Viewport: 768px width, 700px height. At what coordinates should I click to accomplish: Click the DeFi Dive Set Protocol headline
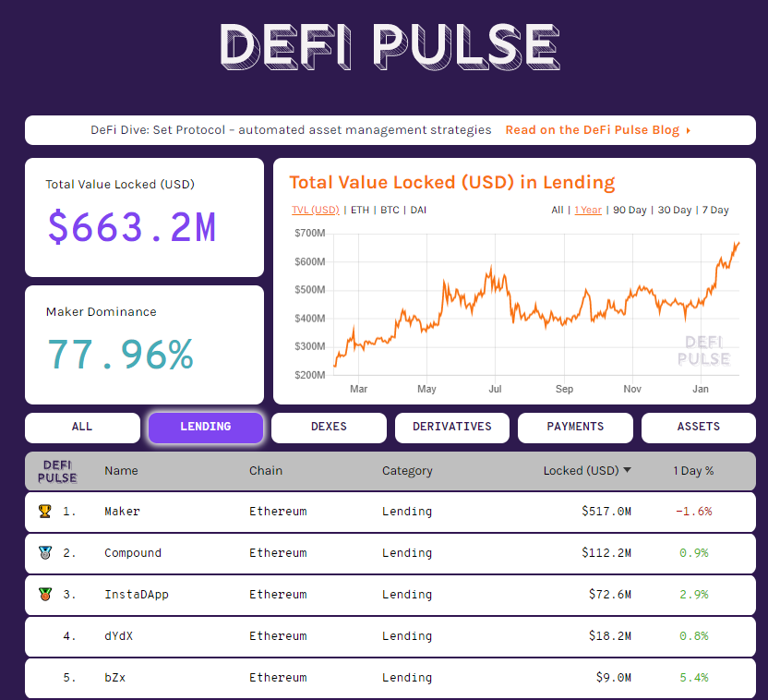point(291,130)
